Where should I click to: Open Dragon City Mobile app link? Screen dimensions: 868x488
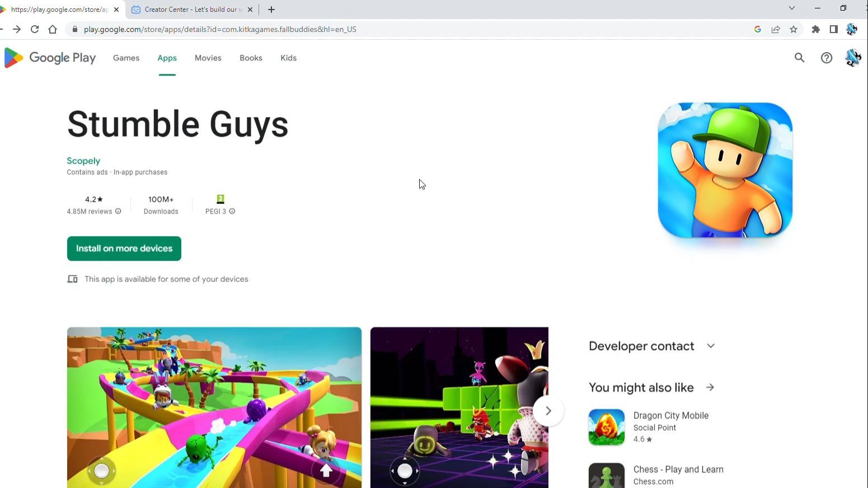[671, 415]
